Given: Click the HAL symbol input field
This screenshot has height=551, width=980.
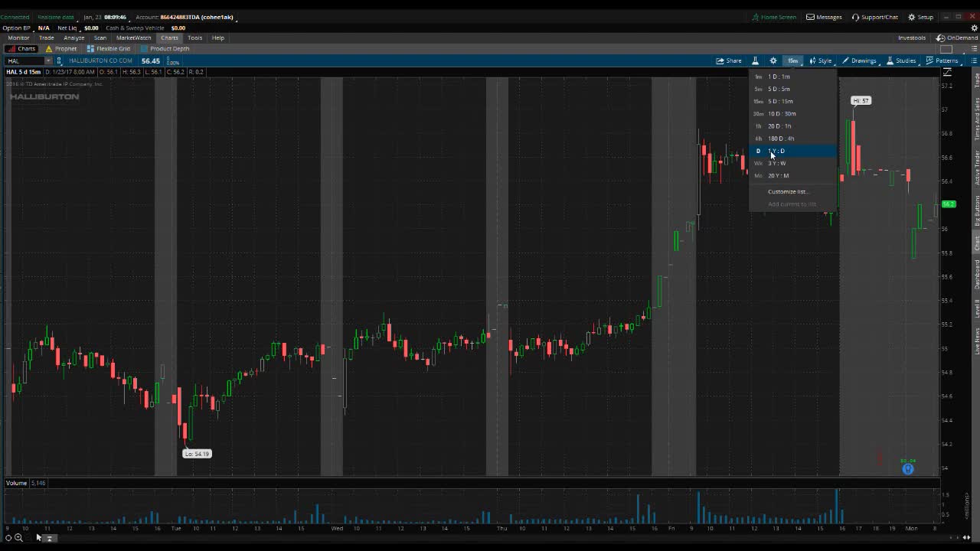Looking at the screenshot, I should 24,60.
